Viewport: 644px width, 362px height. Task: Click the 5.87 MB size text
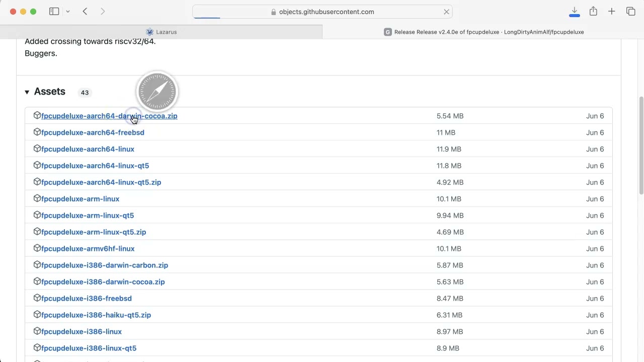click(x=450, y=265)
